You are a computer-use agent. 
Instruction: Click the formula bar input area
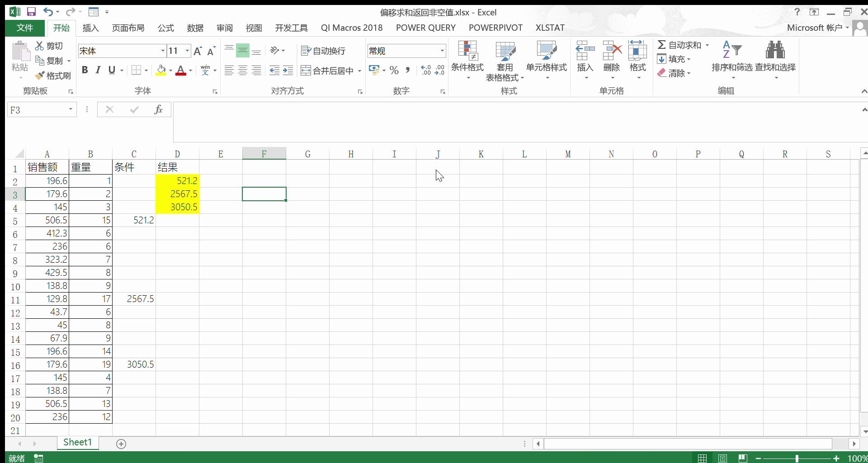pos(515,122)
